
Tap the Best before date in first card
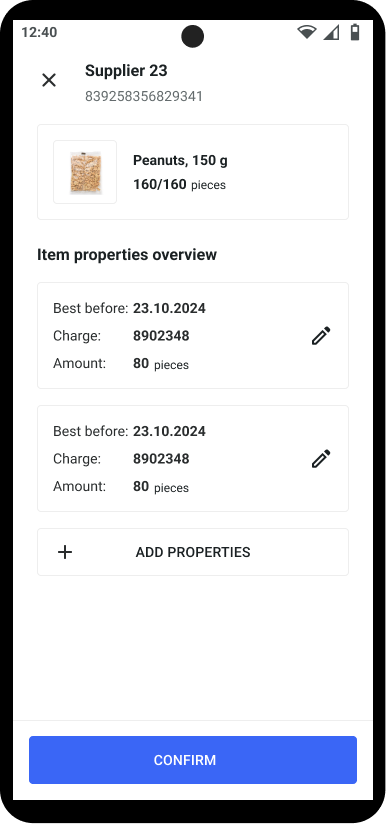(x=169, y=308)
